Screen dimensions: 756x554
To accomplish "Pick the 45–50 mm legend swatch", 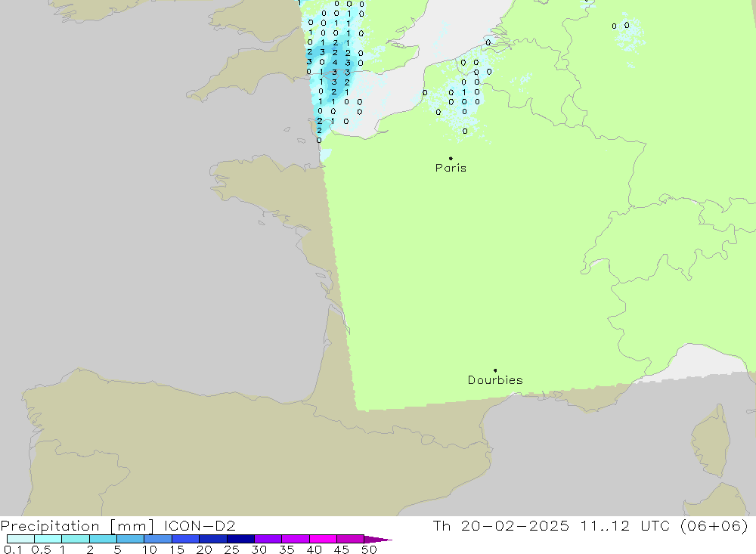I will pos(351,539).
